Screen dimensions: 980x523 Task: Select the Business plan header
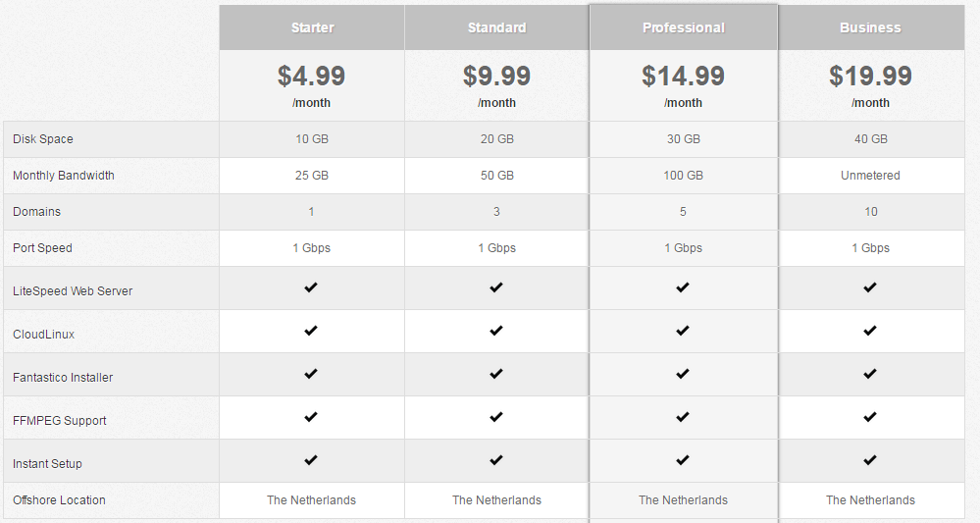[x=871, y=27]
